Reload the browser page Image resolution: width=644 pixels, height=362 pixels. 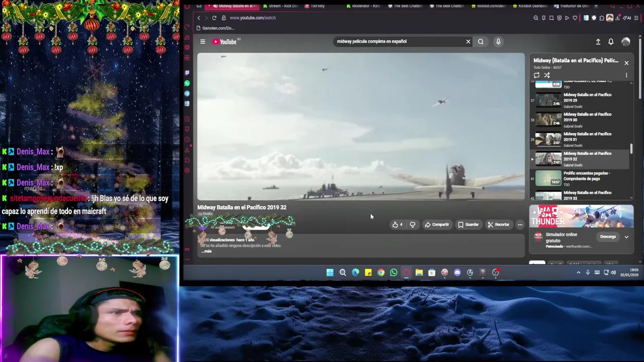point(214,18)
